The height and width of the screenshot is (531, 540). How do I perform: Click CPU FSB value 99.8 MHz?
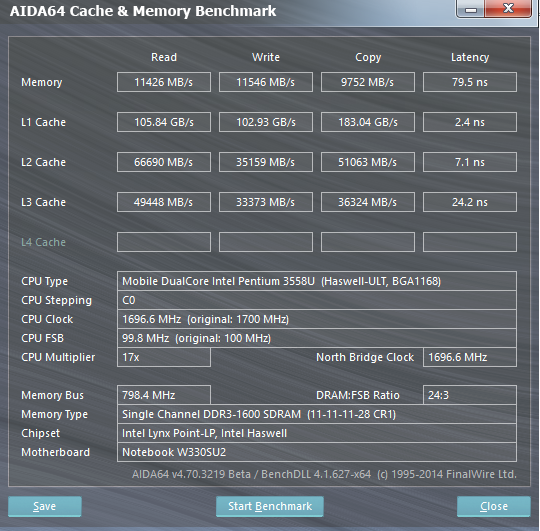317,338
